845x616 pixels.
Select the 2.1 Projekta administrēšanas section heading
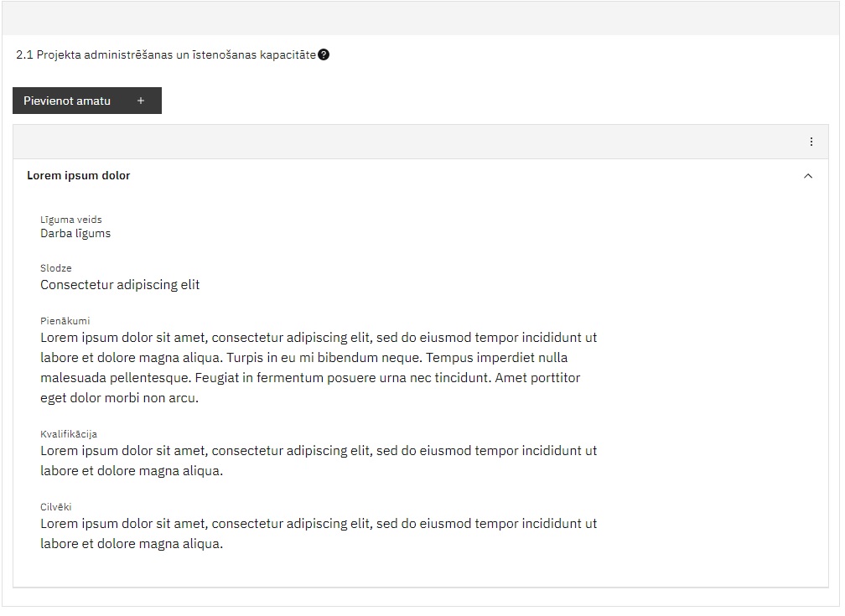166,55
